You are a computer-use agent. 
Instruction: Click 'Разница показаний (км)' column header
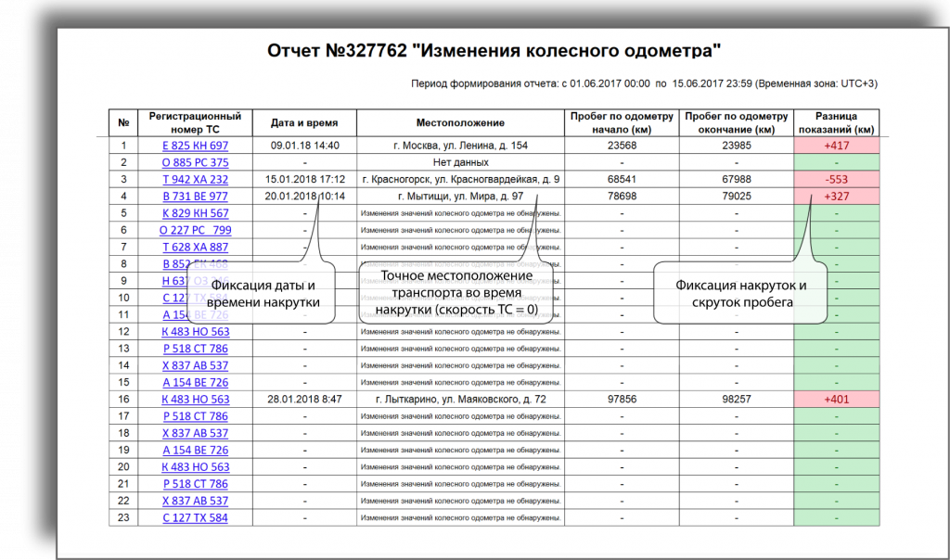[x=837, y=122]
